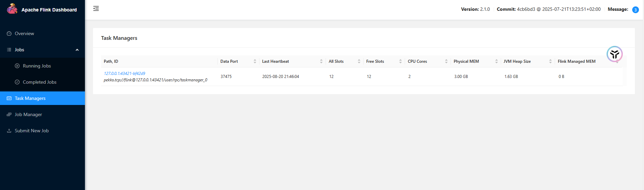Click the Job Manager icon in sidebar
The height and width of the screenshot is (190, 644).
[9, 114]
